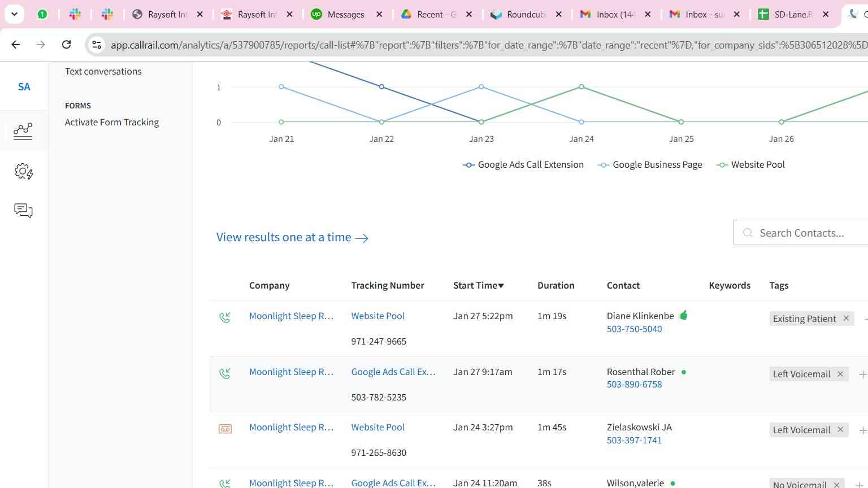868x488 pixels.
Task: Click the SA account avatar
Action: click(24, 87)
